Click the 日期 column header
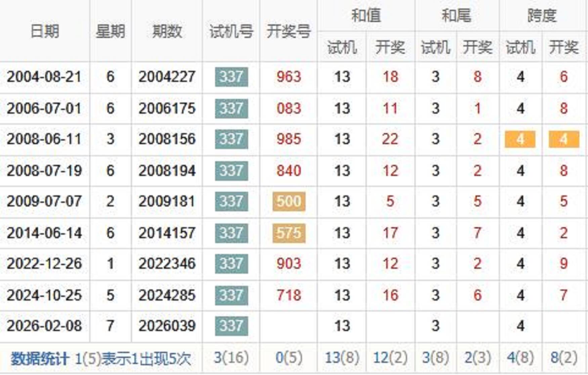 point(44,31)
